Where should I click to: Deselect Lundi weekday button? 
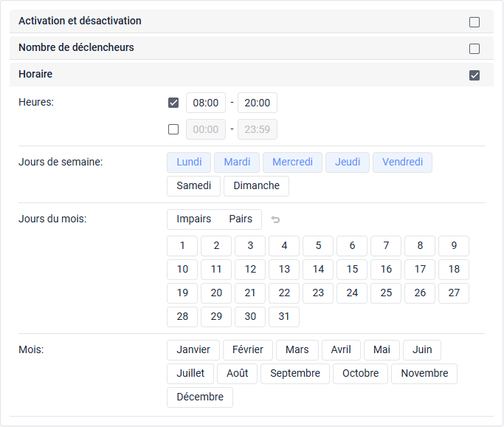pos(189,163)
